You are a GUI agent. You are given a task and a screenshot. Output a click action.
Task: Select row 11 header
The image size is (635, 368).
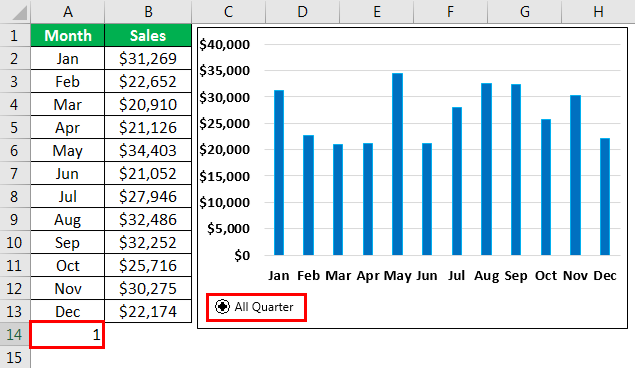click(15, 266)
